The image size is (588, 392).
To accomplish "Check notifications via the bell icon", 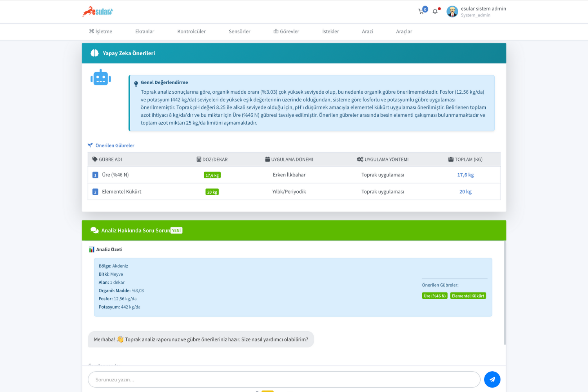I will (x=435, y=11).
